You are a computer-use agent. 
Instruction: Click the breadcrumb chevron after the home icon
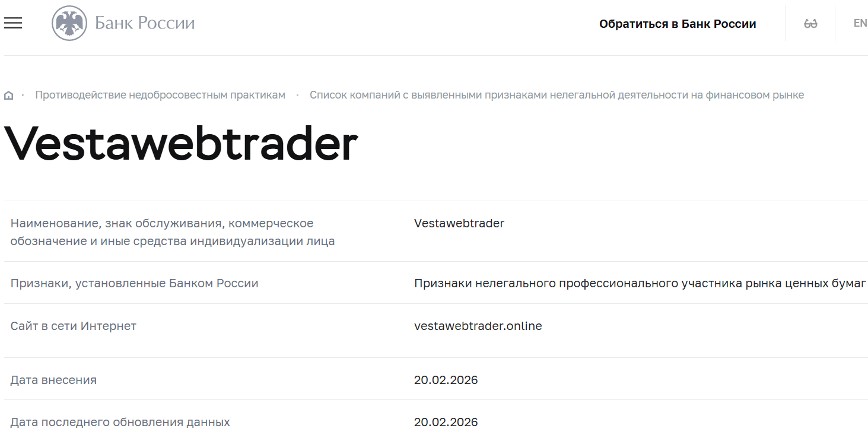pos(23,94)
